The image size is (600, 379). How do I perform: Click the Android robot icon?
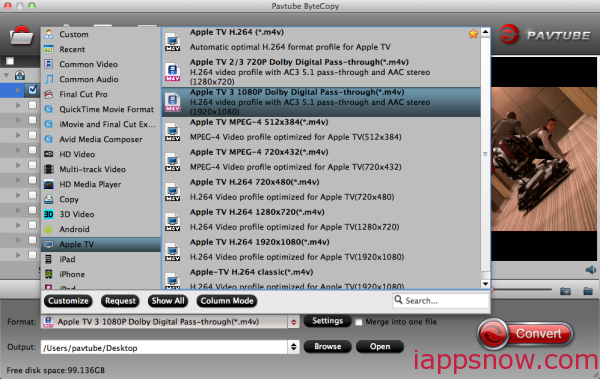pyautogui.click(x=49, y=229)
